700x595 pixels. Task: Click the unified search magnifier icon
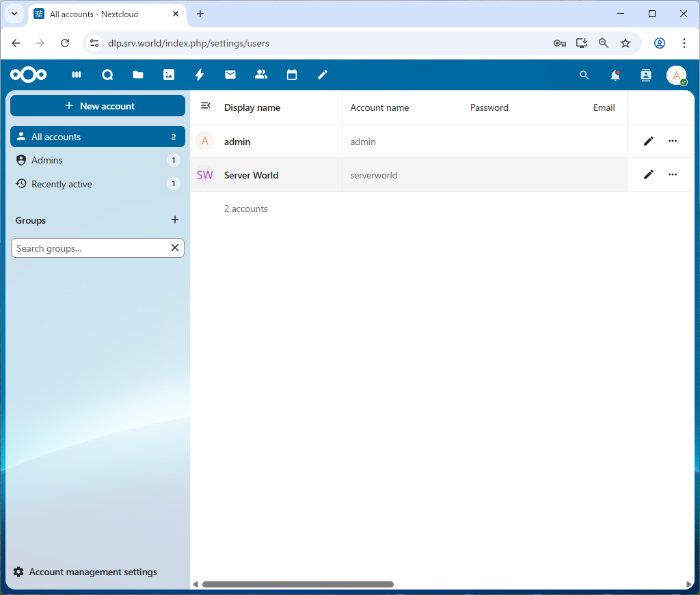(x=584, y=75)
